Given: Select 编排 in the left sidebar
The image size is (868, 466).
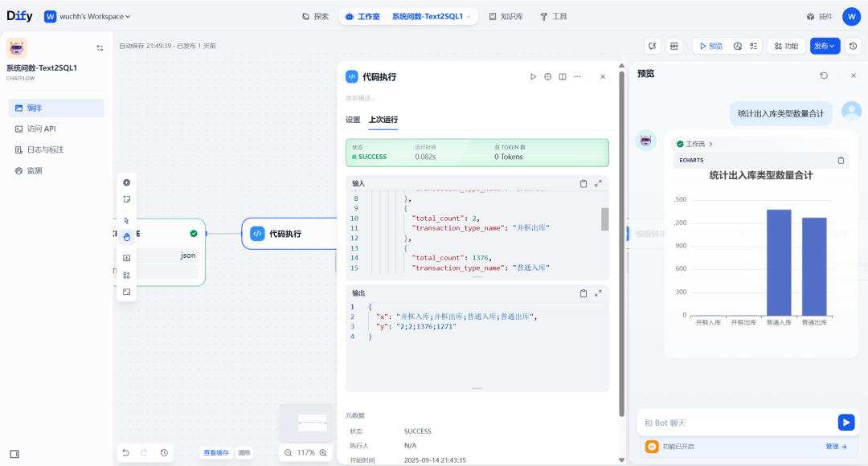Looking at the screenshot, I should coord(56,108).
